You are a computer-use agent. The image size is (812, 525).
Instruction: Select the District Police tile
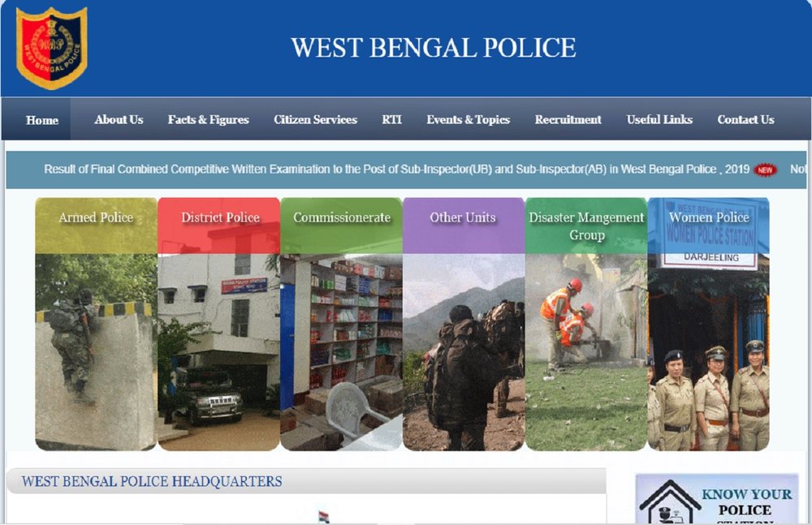coord(218,324)
